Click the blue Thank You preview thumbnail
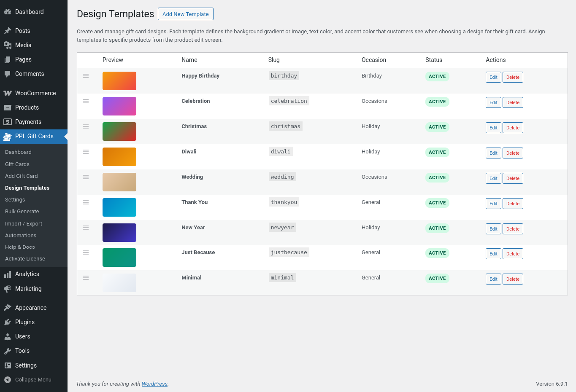This screenshot has height=392, width=576. coord(119,207)
